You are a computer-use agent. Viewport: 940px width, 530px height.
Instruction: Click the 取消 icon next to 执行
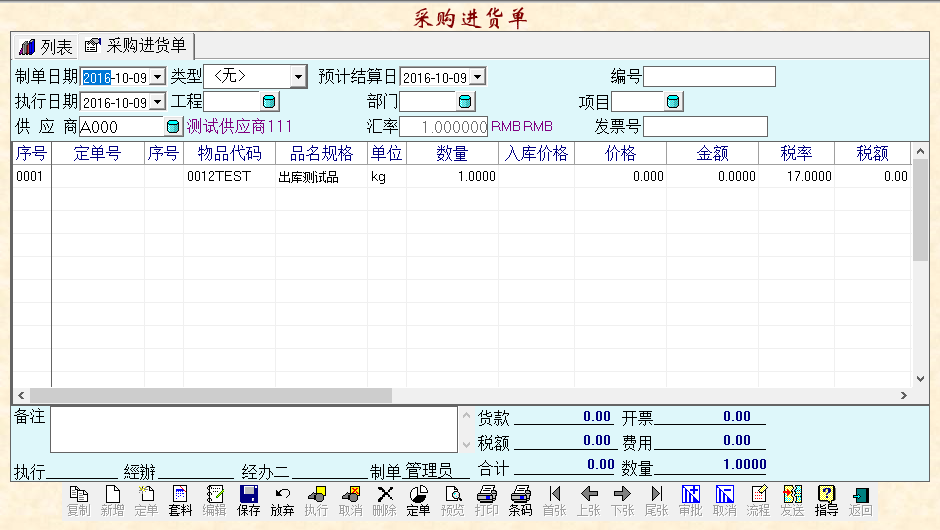[x=350, y=501]
